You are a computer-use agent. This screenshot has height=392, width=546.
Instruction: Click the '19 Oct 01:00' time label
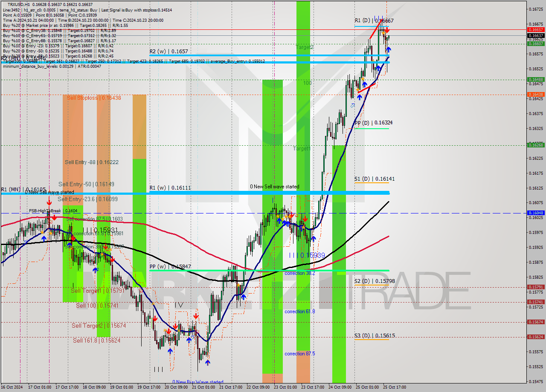pyautogui.click(x=121, y=387)
